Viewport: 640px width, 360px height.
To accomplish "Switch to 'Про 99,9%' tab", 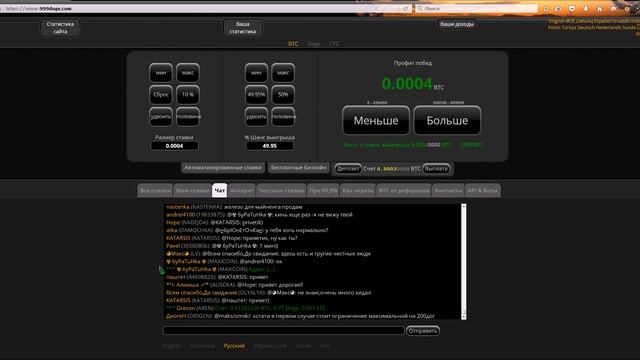I will point(323,191).
